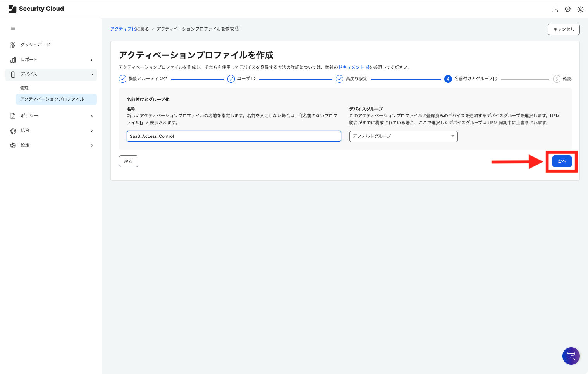Click the 戻る button
This screenshot has height=374, width=588.
[129, 161]
